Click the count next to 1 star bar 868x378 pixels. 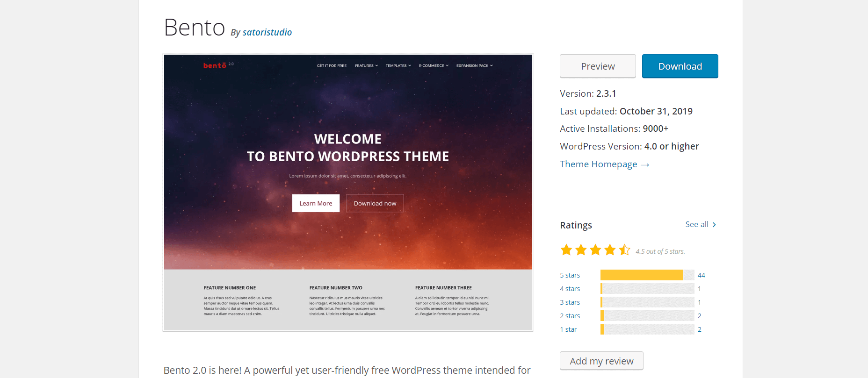700,329
